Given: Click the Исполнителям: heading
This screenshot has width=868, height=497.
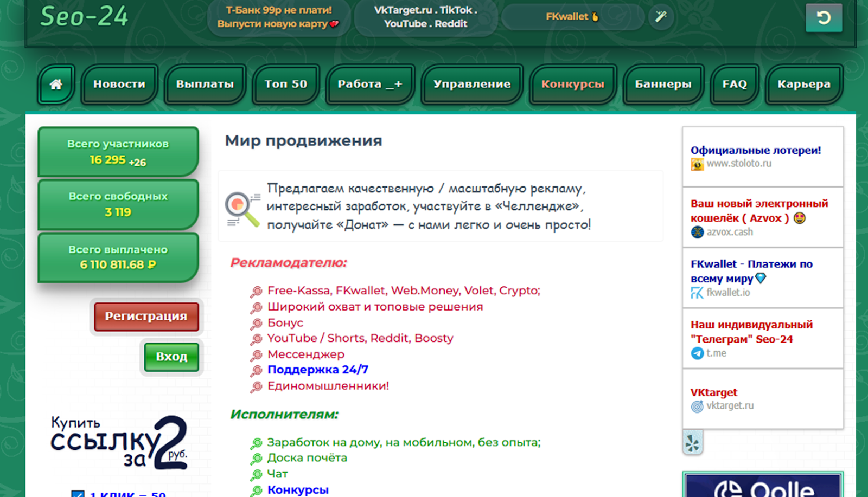Looking at the screenshot, I should pyautogui.click(x=284, y=415).
